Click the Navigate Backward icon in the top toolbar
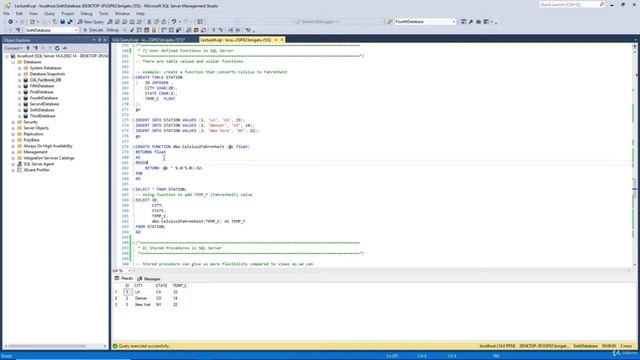This screenshot has width=640, height=360. (11, 22)
